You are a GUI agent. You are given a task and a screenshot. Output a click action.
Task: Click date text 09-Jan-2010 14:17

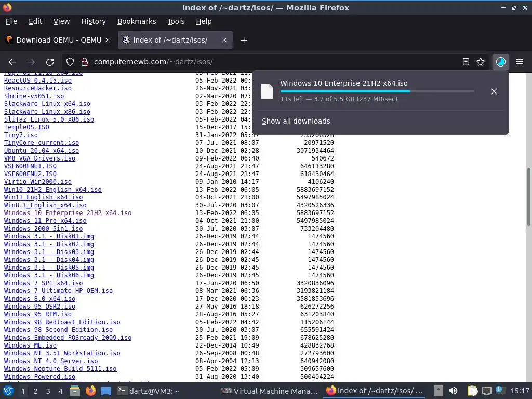(227, 182)
